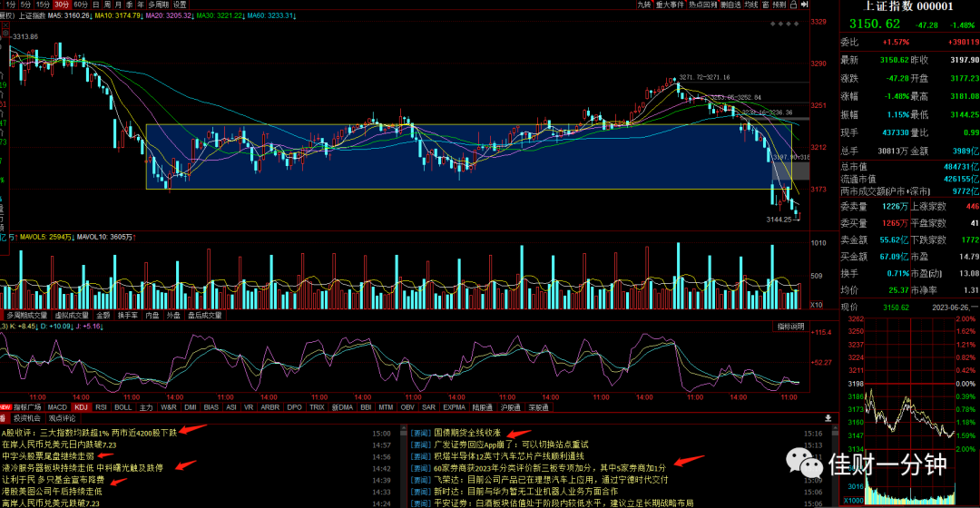Open news '中字头股票尾盘继续走弱'
The height and width of the screenshot is (508, 980).
point(48,456)
